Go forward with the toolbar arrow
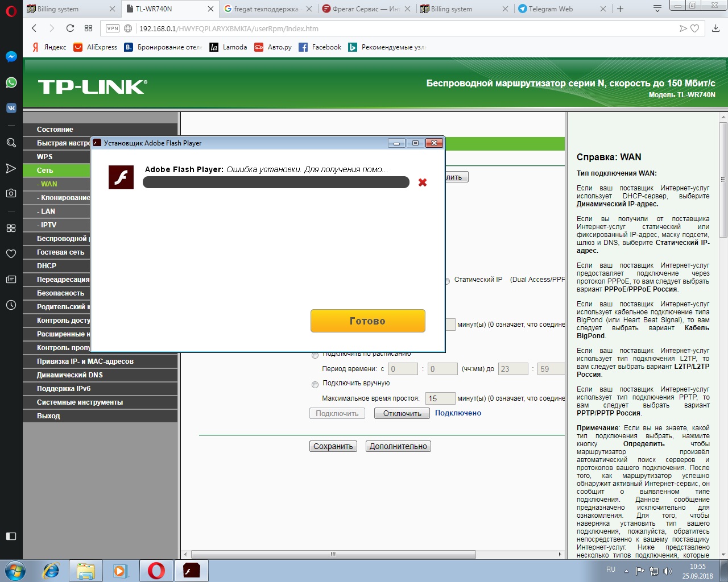 pyautogui.click(x=52, y=28)
